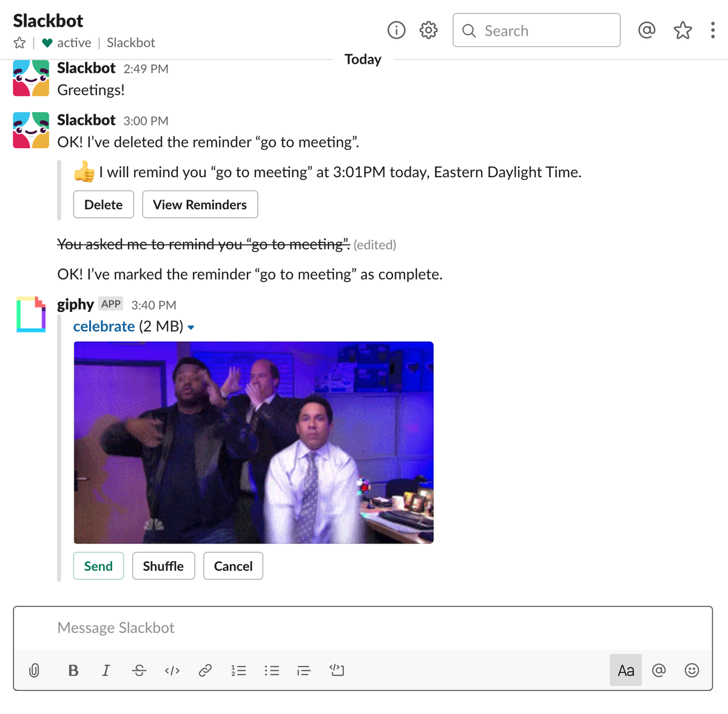Toggle the star next to Slackbot name
Screen dimensions: 728x714
(x=19, y=42)
